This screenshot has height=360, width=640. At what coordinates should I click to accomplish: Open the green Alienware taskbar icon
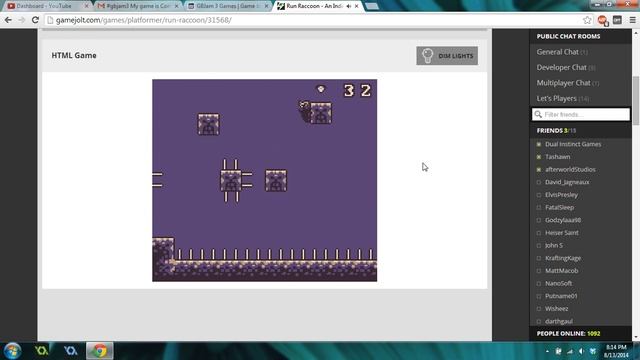(41, 351)
